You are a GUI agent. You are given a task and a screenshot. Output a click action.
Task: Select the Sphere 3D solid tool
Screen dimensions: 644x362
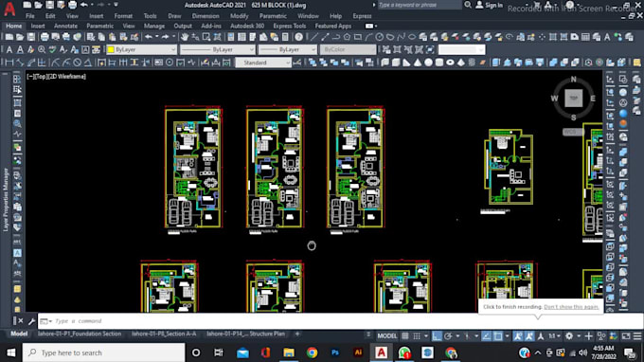point(428,63)
